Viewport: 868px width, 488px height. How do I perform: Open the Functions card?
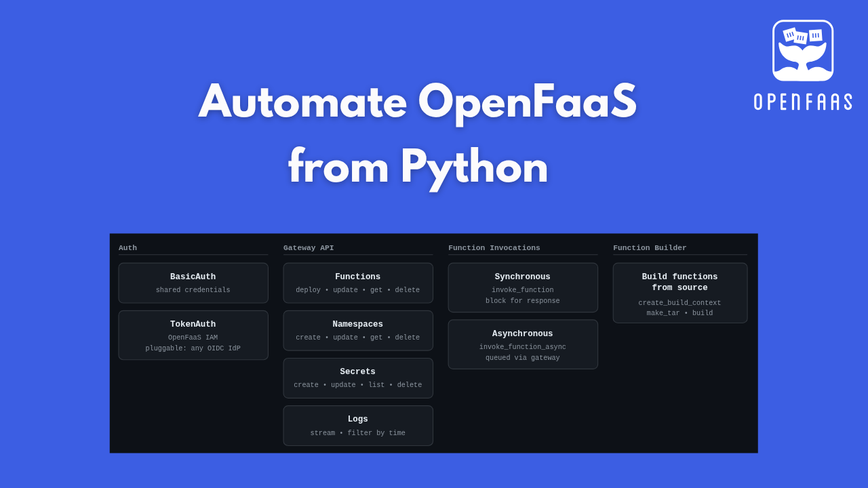[x=358, y=283]
